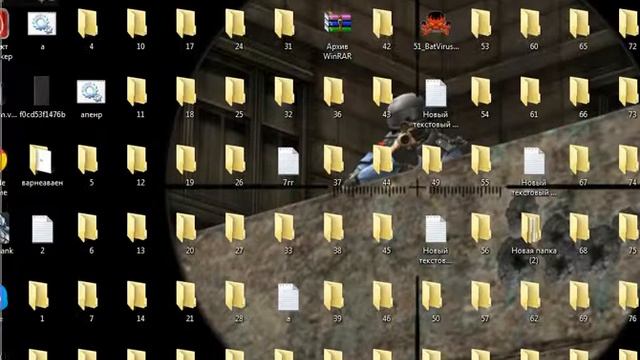Open folder 24

pos(235,24)
